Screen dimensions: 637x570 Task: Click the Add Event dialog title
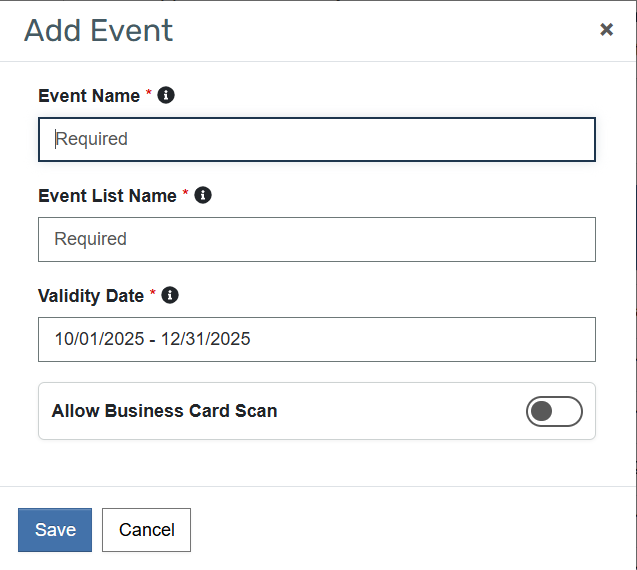click(98, 30)
